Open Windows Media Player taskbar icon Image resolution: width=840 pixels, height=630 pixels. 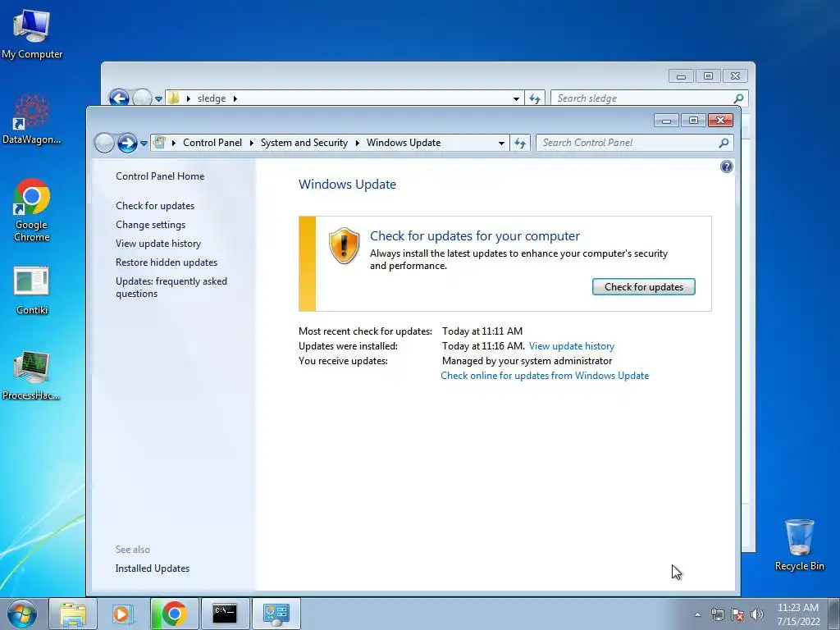point(123,614)
